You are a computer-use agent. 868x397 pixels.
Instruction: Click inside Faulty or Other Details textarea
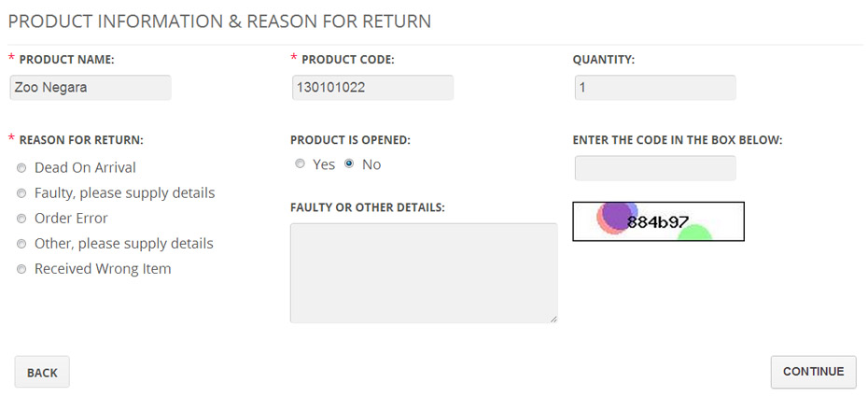click(424, 273)
